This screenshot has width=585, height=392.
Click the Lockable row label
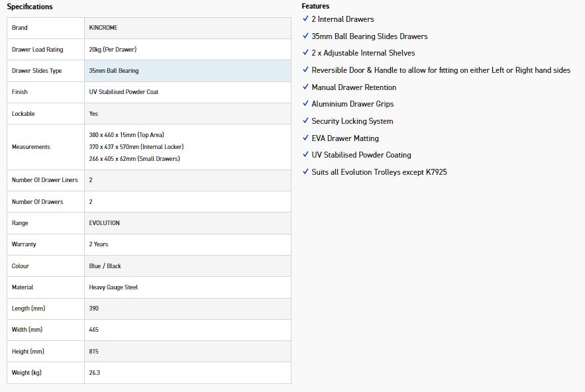[x=23, y=113]
